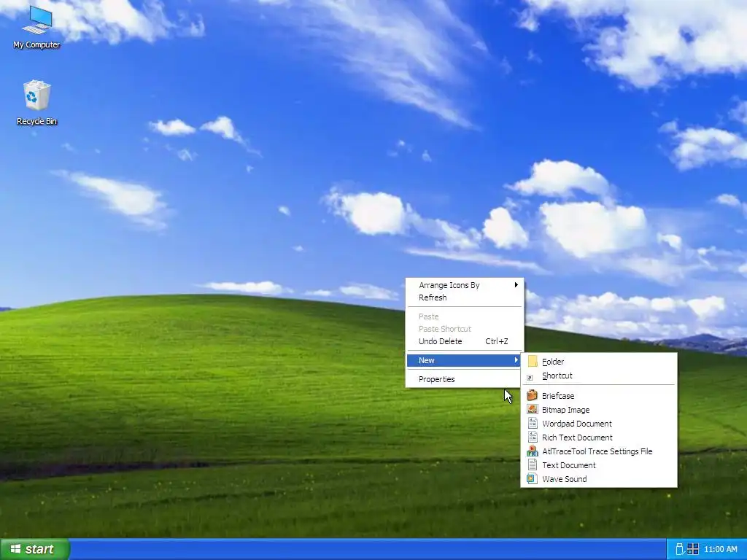The height and width of the screenshot is (560, 747).
Task: Open Properties from the context menu
Action: pos(465,379)
